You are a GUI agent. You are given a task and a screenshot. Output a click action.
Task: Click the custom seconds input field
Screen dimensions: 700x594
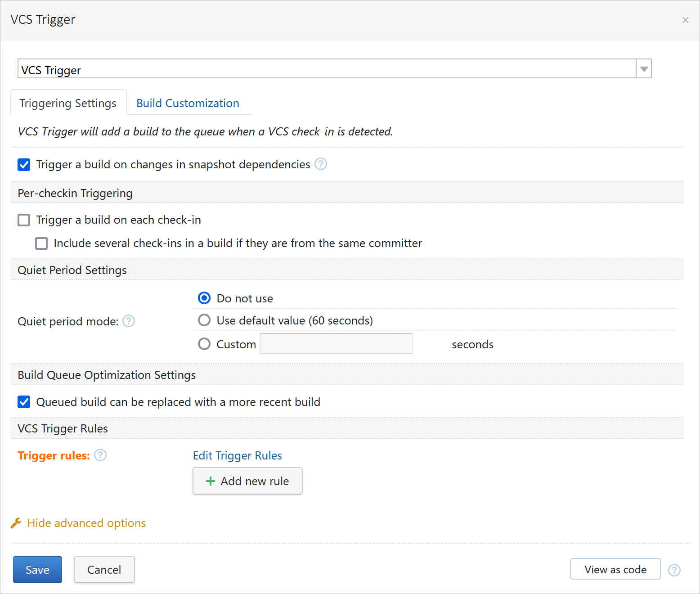pos(336,344)
